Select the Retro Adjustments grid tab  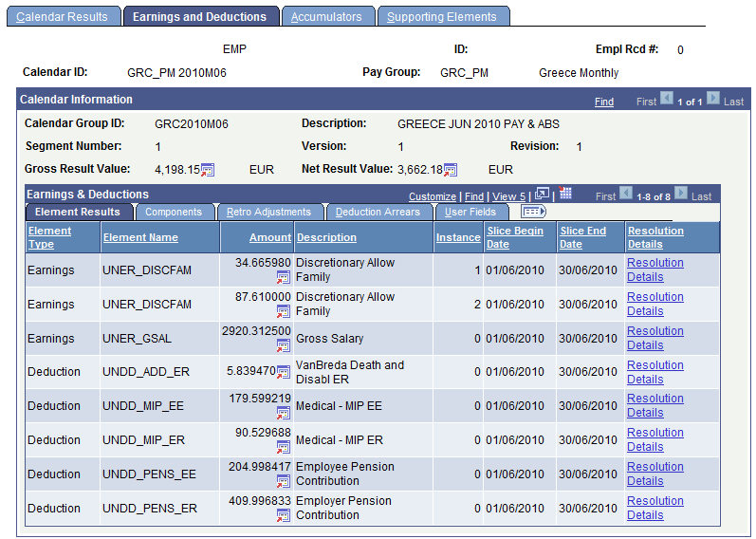[268, 212]
